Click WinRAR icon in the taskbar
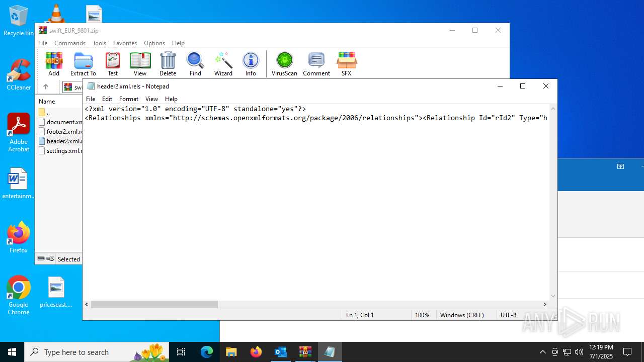Screen dimensions: 644x362 (x=305, y=352)
